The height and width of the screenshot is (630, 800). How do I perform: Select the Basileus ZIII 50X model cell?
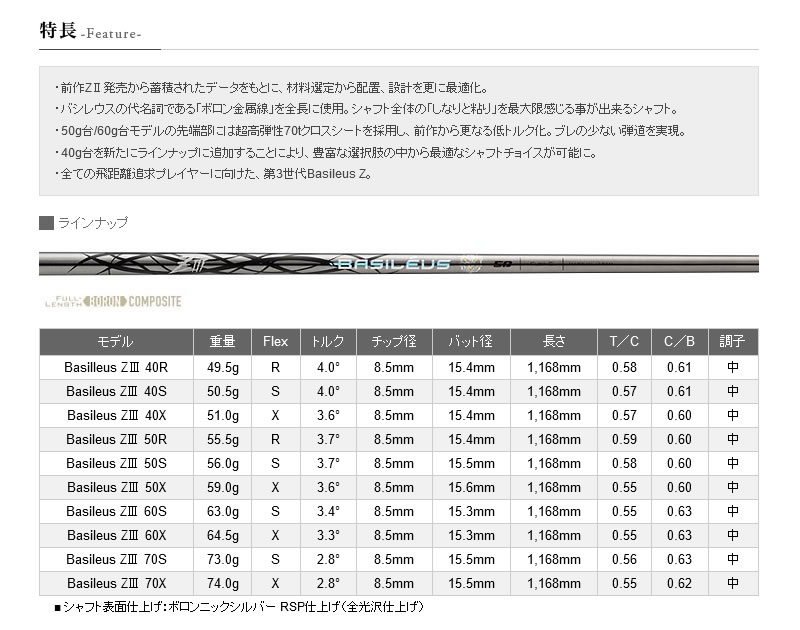tap(116, 487)
